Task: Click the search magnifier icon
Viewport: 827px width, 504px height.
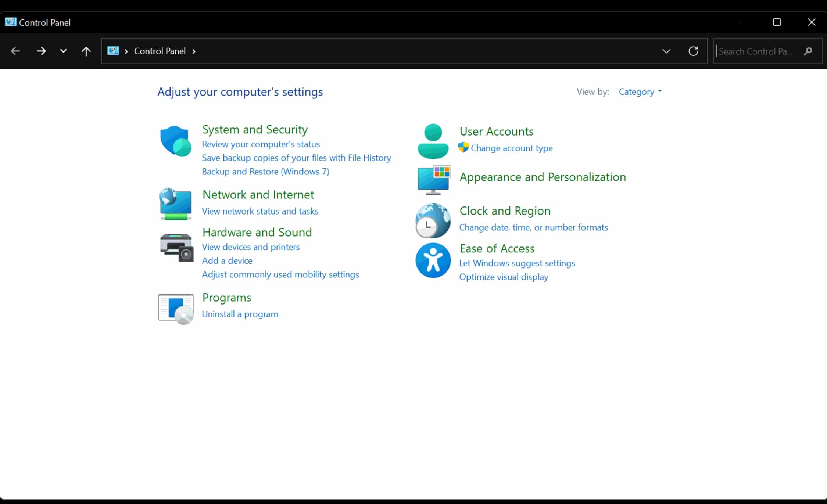Action: tap(808, 51)
